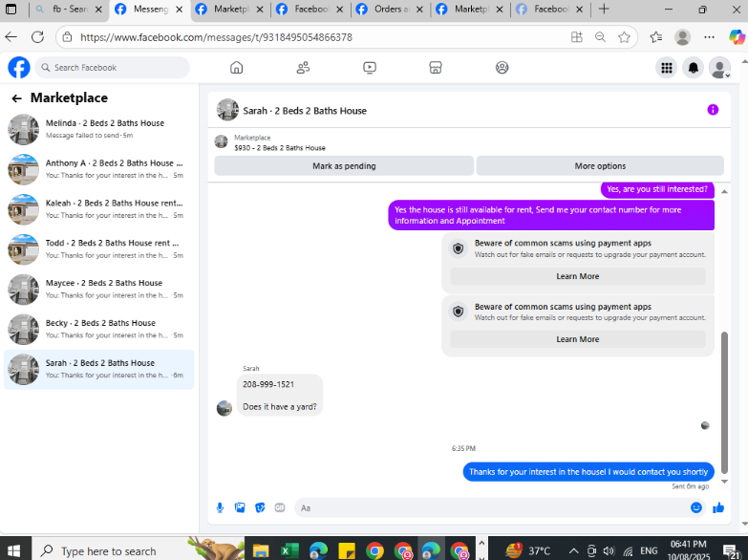Select Sarah conversation in list
748x560 pixels.
point(98,370)
